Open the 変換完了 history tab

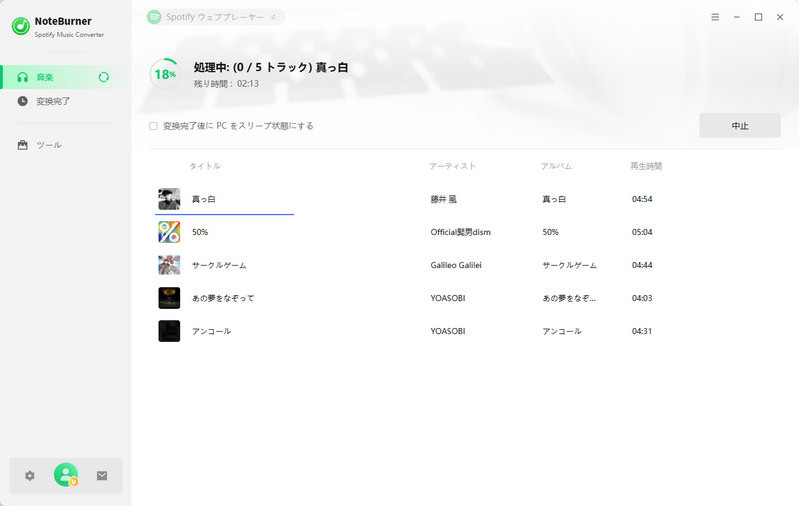click(65, 101)
